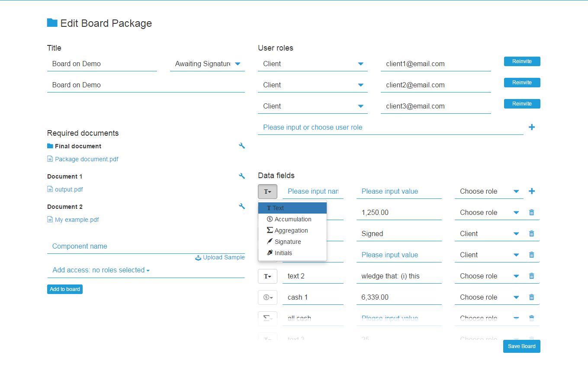Open the Client role dropdown for client1@email.com
The height and width of the screenshot is (374, 588).
click(360, 63)
